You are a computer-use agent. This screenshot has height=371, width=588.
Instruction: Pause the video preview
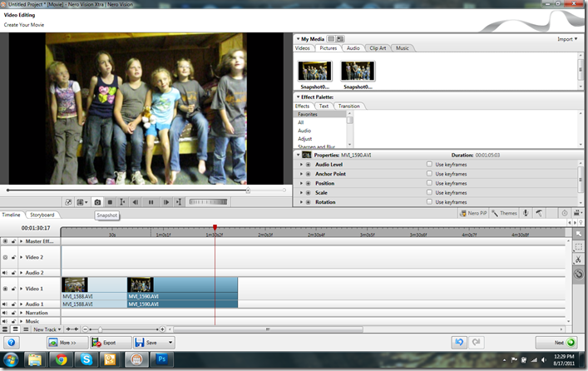point(151,202)
